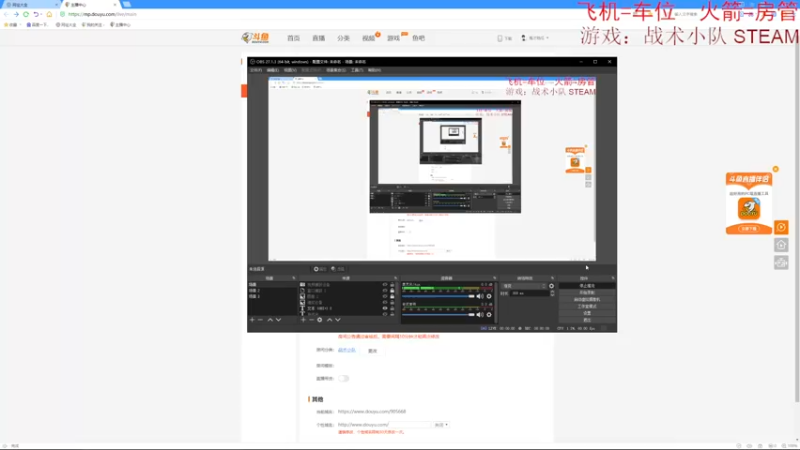Open the OBS 场景集合 menu

pos(336,70)
